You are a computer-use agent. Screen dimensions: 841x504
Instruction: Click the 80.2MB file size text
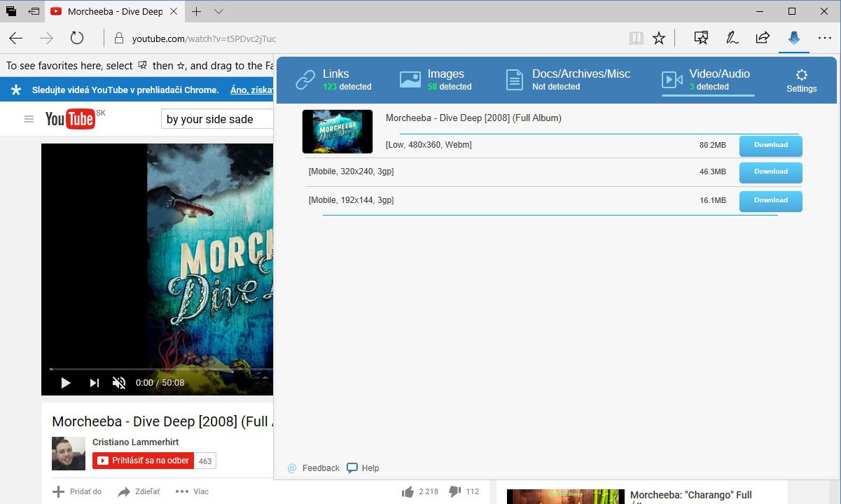pyautogui.click(x=712, y=145)
